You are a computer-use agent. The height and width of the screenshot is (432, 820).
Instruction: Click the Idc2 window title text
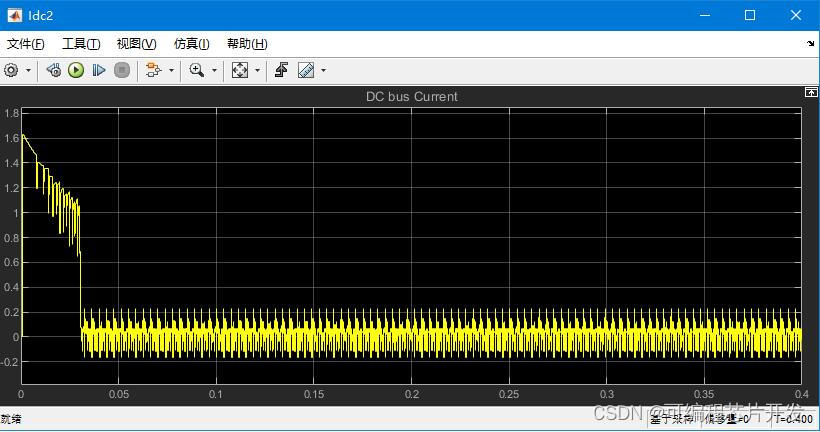pyautogui.click(x=40, y=16)
